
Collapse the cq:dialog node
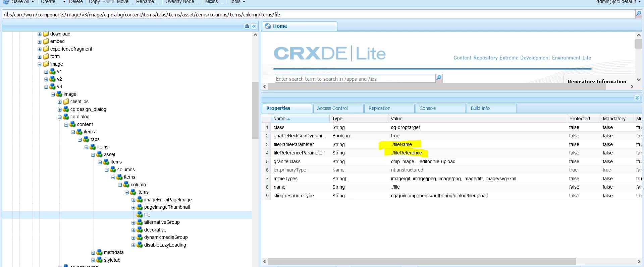tap(60, 117)
